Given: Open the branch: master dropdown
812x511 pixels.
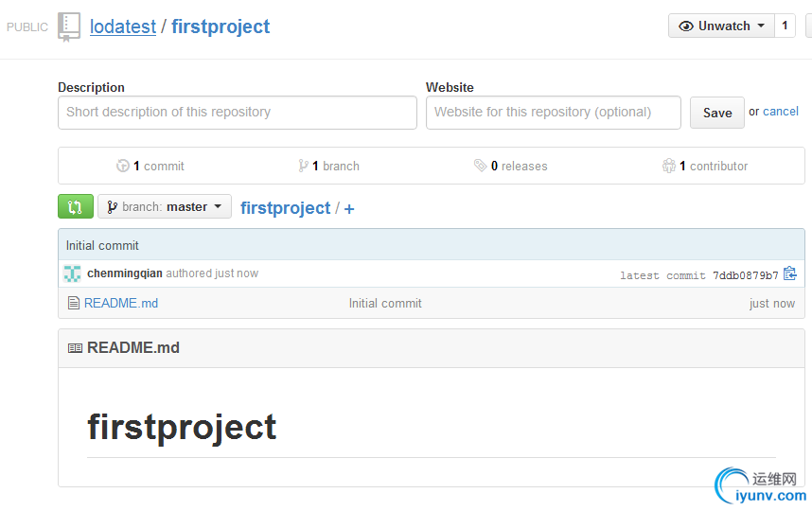Looking at the screenshot, I should click(165, 206).
